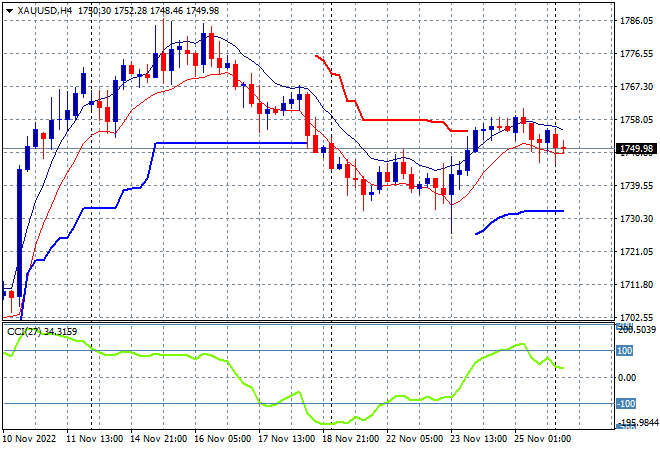660x450 pixels.
Task: Click the 23 Nov 13:00 time label
Action: [479, 439]
